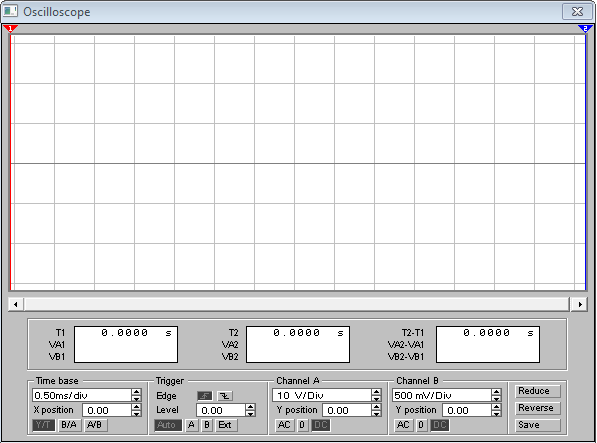Decrease the Time base X position

136,413
